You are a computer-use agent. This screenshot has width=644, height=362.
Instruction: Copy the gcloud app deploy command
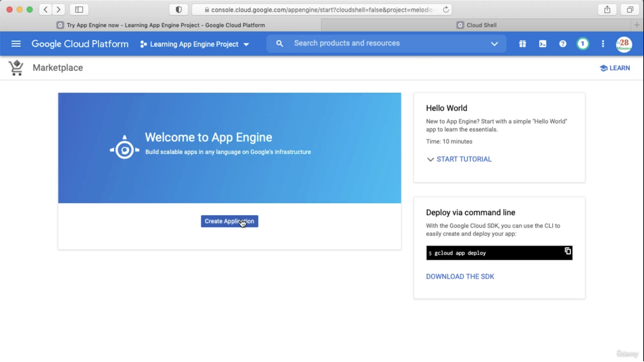(568, 251)
